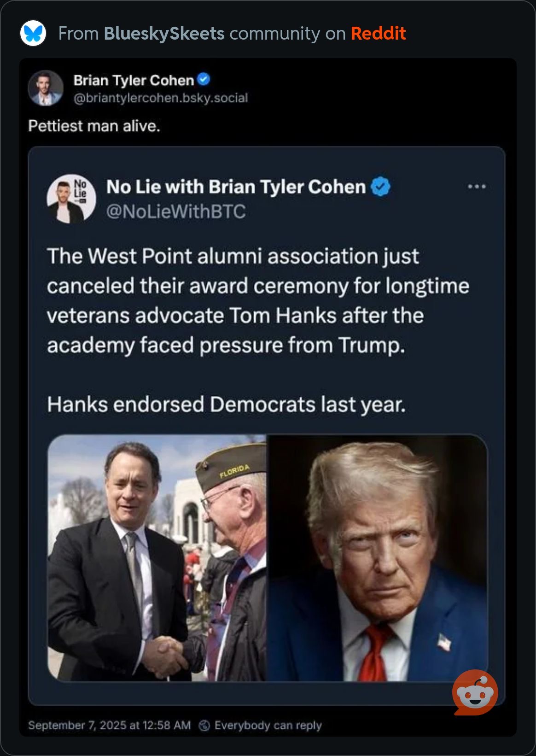Open the portrait photo with the red tie

click(x=377, y=558)
